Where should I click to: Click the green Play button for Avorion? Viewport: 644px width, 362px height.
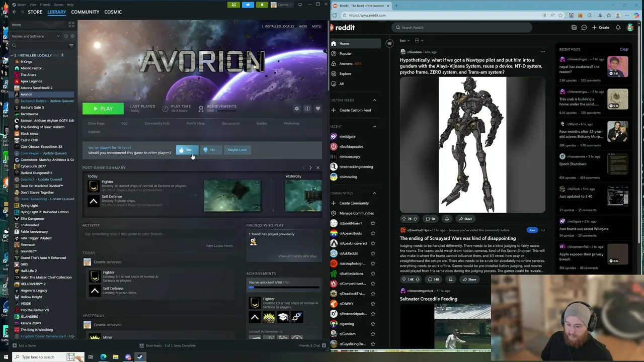103,109
